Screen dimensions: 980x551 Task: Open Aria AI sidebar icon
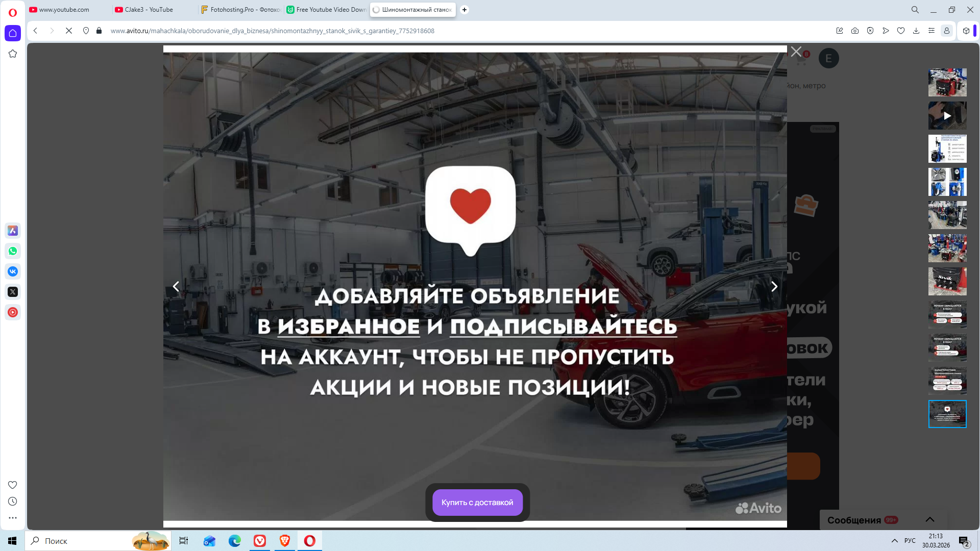(13, 231)
